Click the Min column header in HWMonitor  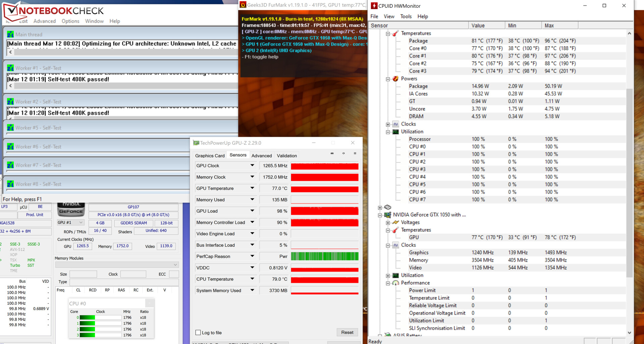(523, 26)
